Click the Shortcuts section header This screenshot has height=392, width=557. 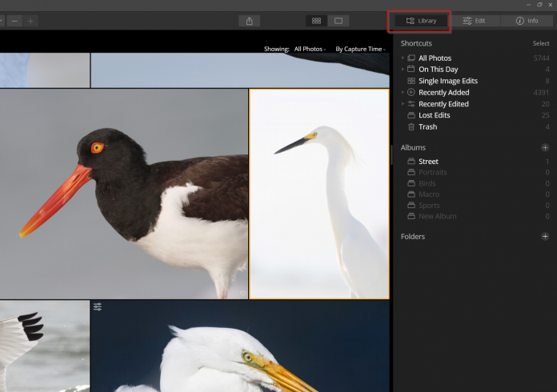416,43
